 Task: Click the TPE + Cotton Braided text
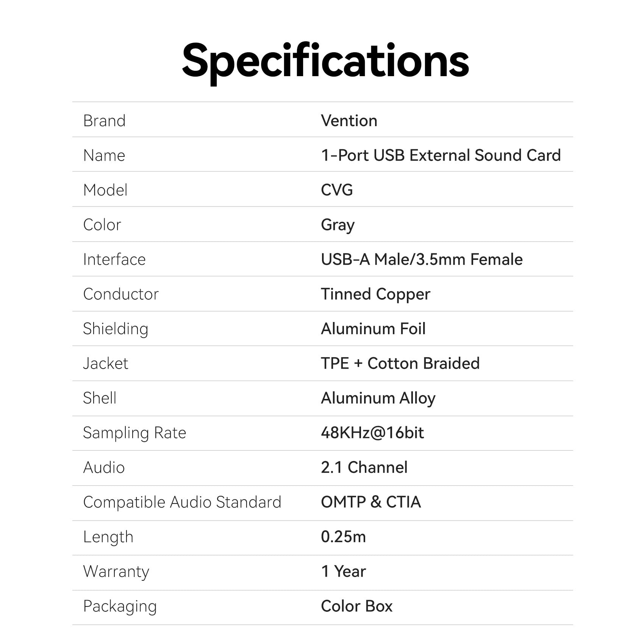tap(400, 363)
